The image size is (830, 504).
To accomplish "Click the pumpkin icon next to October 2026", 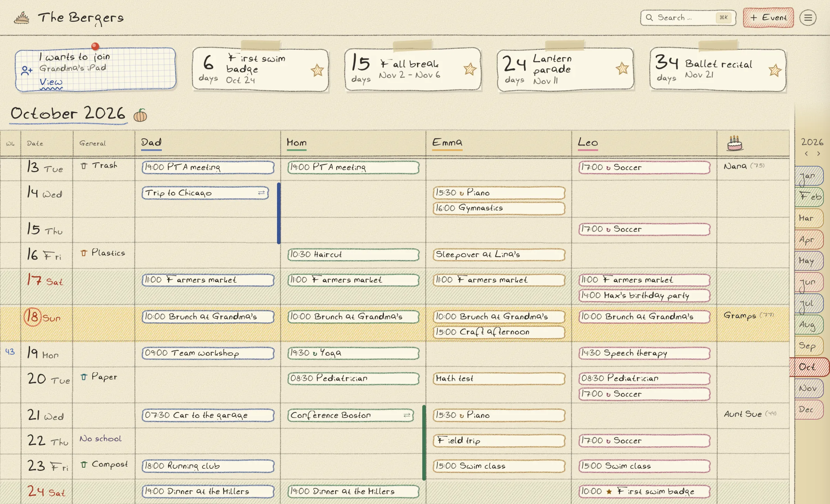I will [140, 115].
